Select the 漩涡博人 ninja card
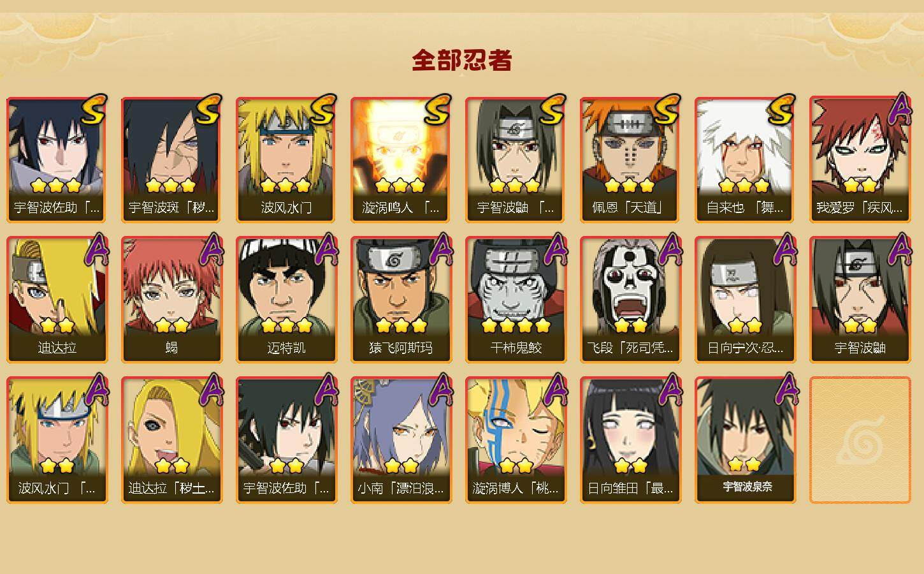The width and height of the screenshot is (924, 574). (516, 440)
